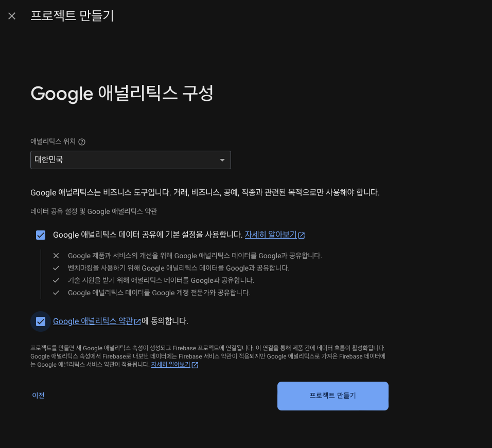Click the 데이터 공유에 기본 설정을 사용합니다 label

pos(148,235)
